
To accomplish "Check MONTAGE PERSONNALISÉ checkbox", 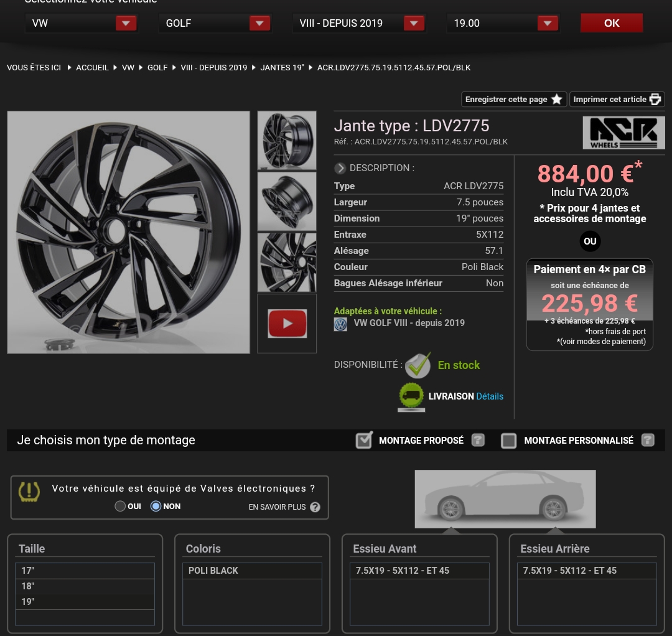I will point(509,441).
